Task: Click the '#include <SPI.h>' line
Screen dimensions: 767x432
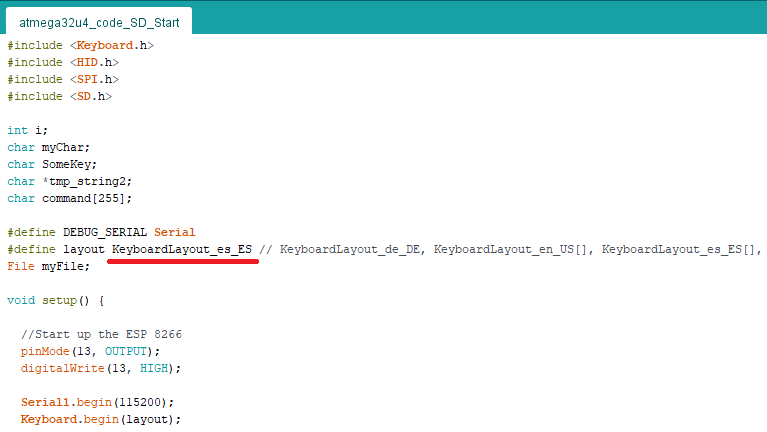Action: tap(63, 79)
